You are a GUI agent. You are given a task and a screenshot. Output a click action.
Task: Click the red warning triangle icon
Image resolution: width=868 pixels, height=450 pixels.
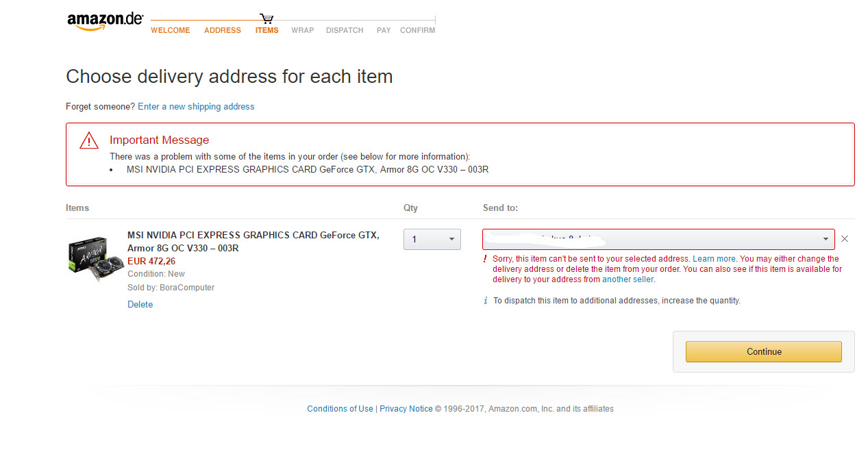pyautogui.click(x=89, y=141)
